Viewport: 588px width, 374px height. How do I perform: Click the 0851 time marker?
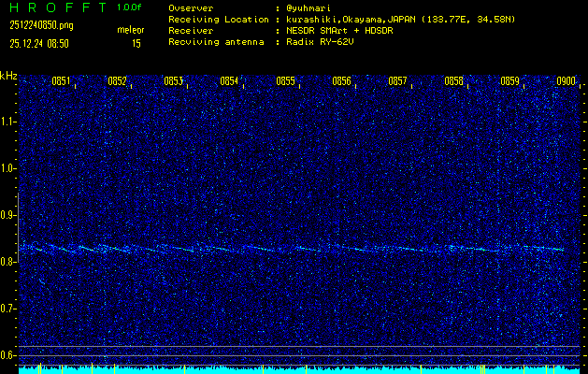(61, 81)
